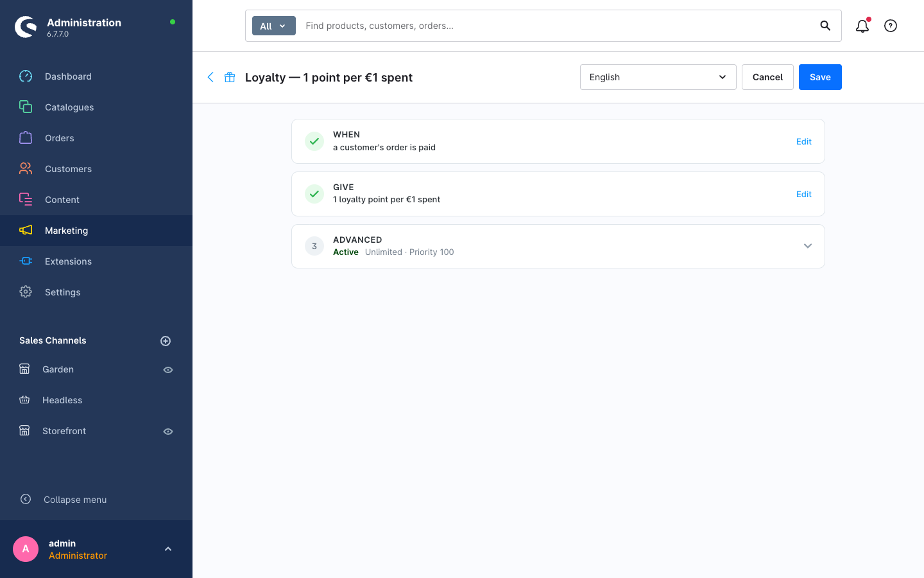The image size is (924, 578).
Task: Click the Collapse menu arrow icon
Action: click(x=26, y=499)
